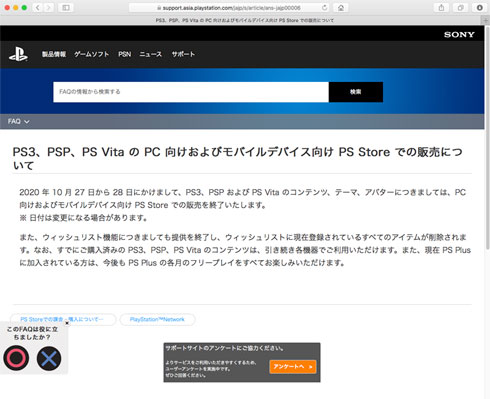Viewport: 490px width, 399px height.
Task: Rate FAQ unhelpful with cross icon
Action: [x=49, y=358]
